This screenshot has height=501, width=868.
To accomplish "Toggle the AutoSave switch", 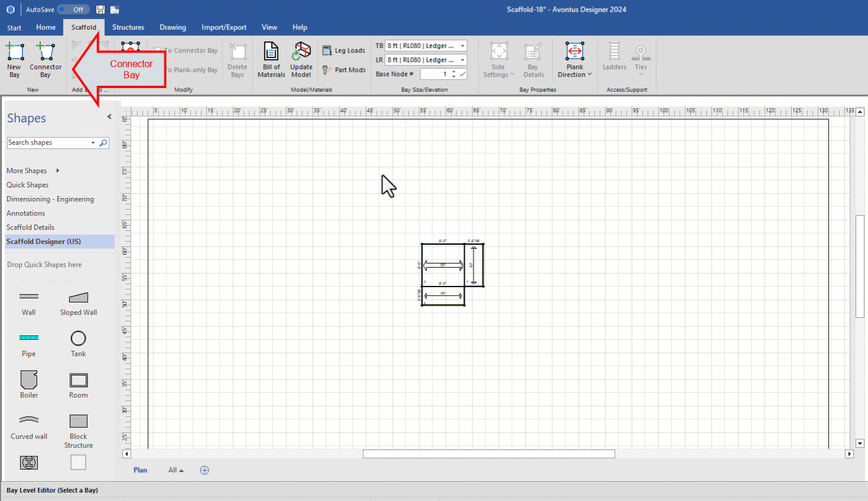I will tap(73, 9).
